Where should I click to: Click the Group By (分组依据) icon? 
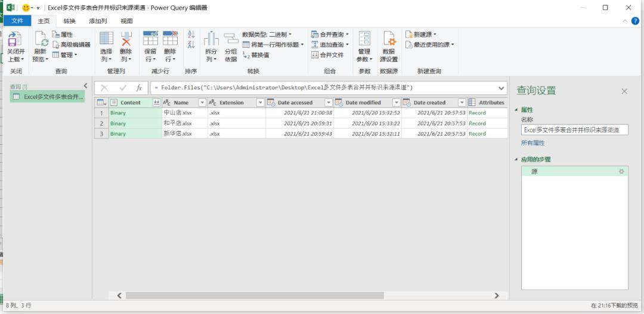click(x=231, y=39)
